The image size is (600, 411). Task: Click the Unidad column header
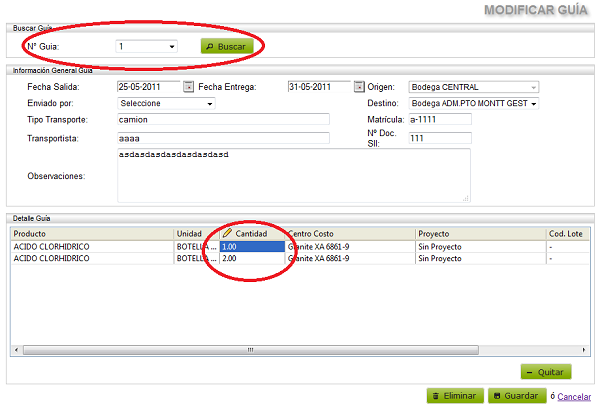196,234
